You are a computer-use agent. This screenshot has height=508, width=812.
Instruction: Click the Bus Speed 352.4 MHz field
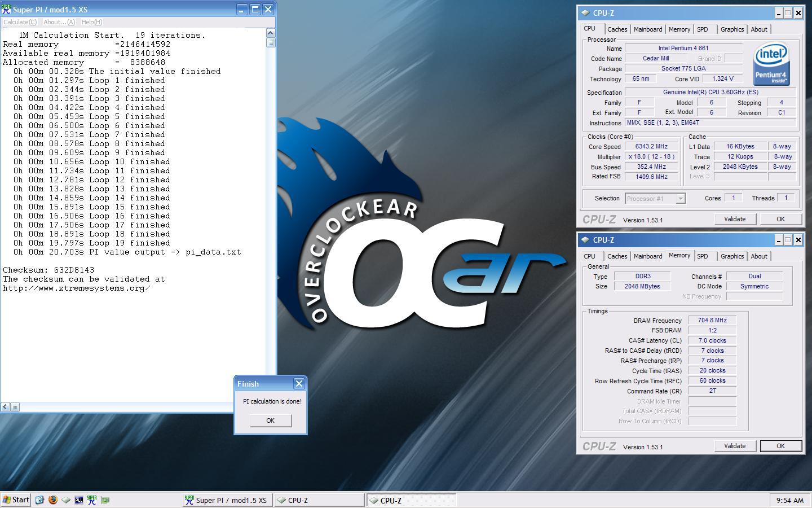[x=651, y=167]
